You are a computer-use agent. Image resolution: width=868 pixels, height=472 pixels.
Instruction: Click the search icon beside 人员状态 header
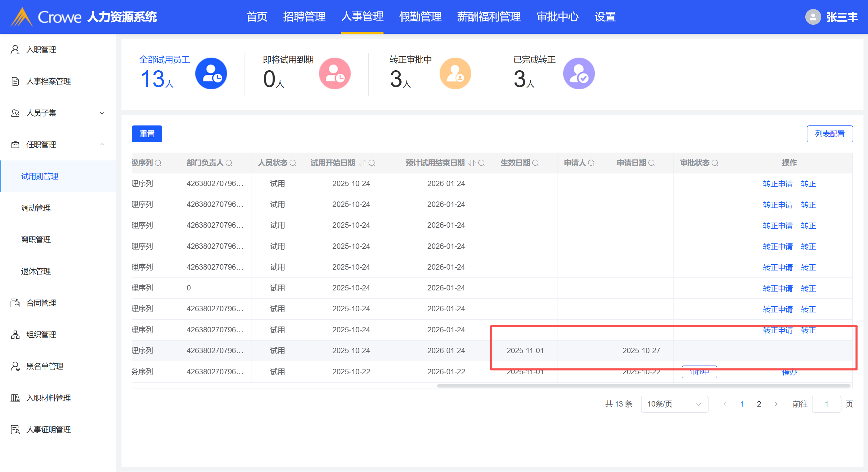[293, 163]
